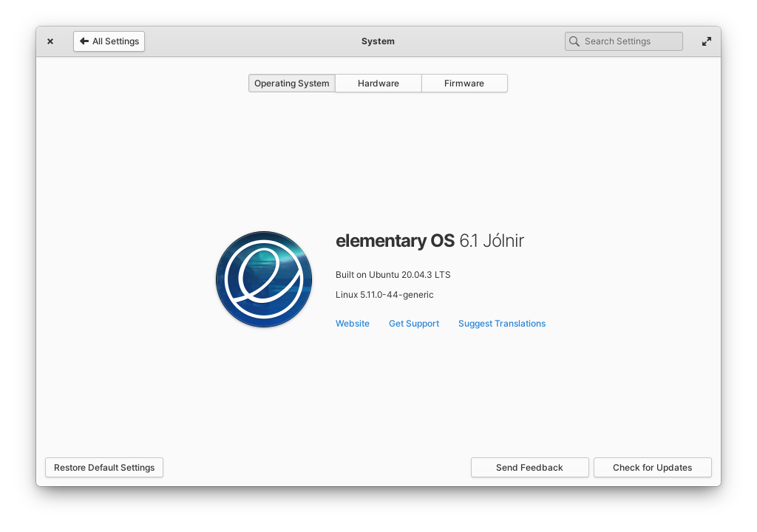Focus the Search Settings field

click(x=624, y=41)
